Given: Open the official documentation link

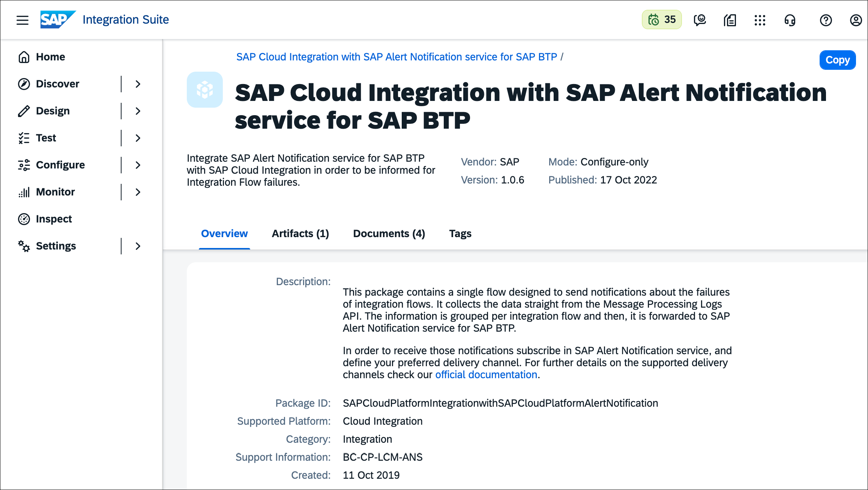Looking at the screenshot, I should pos(486,375).
